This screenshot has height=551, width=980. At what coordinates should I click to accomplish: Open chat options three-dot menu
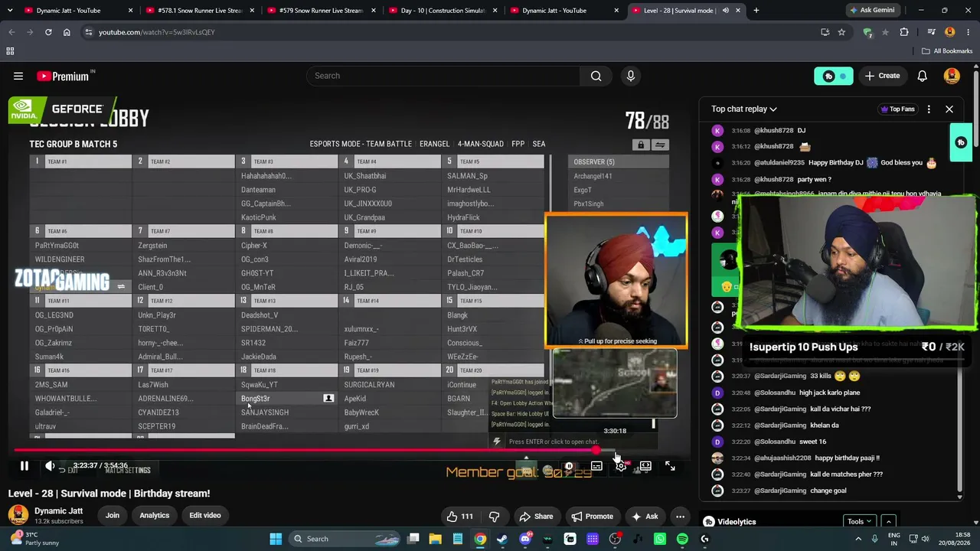coord(929,109)
